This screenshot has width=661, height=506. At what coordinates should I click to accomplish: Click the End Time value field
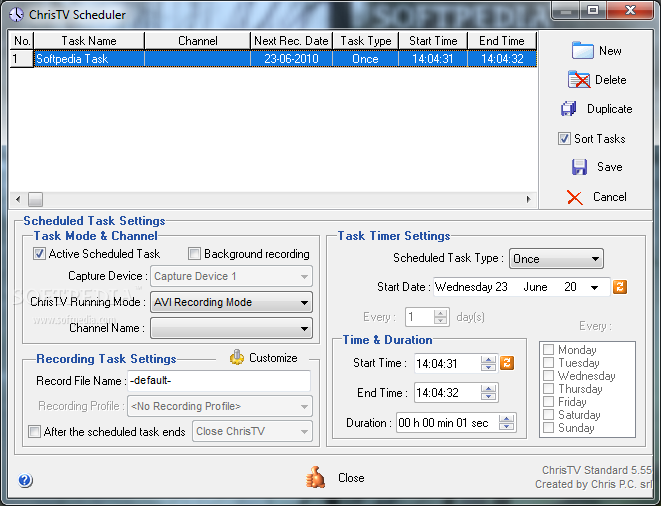click(447, 393)
